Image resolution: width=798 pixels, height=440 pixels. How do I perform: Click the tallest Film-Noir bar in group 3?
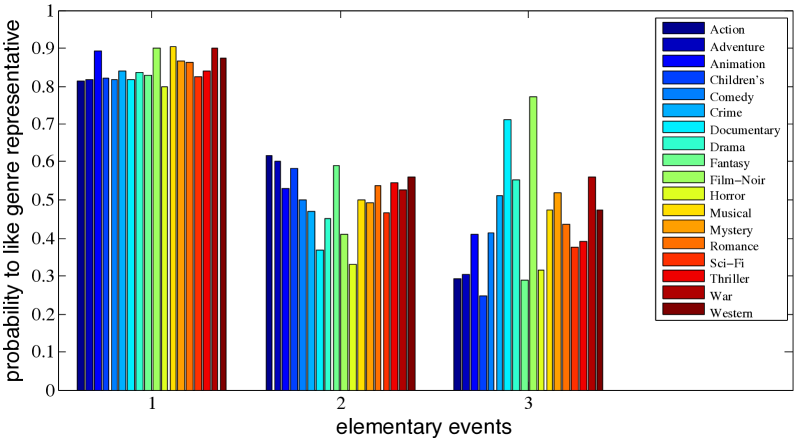(x=533, y=243)
